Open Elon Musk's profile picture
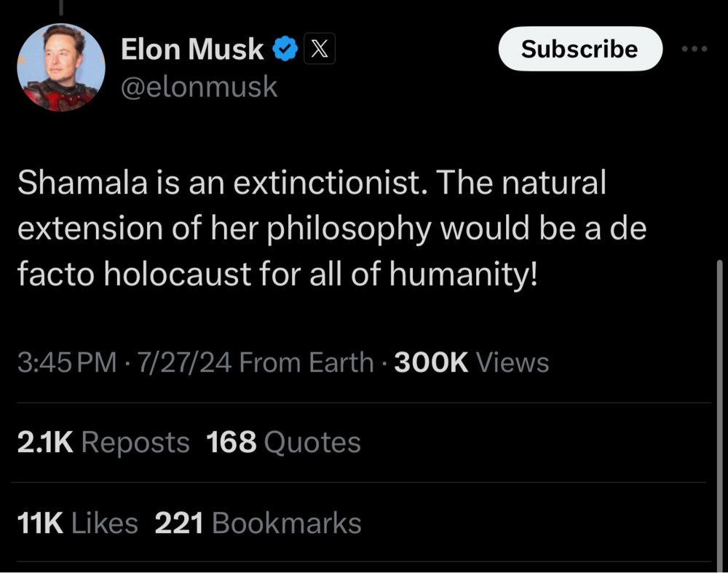 click(61, 68)
